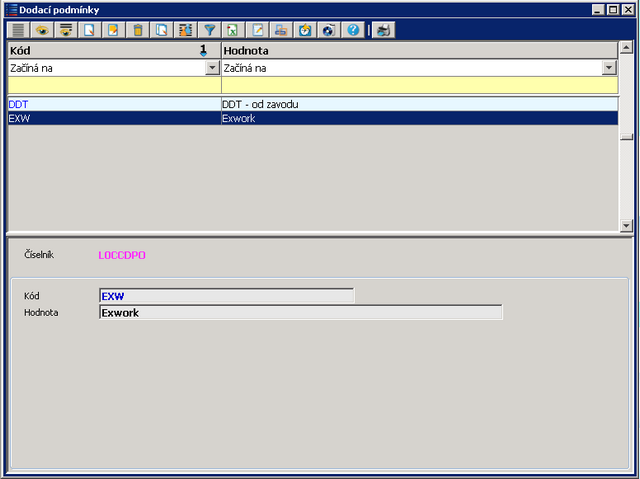The width and height of the screenshot is (640, 479).
Task: Click the Kód field containing EXW
Action: tap(226, 296)
